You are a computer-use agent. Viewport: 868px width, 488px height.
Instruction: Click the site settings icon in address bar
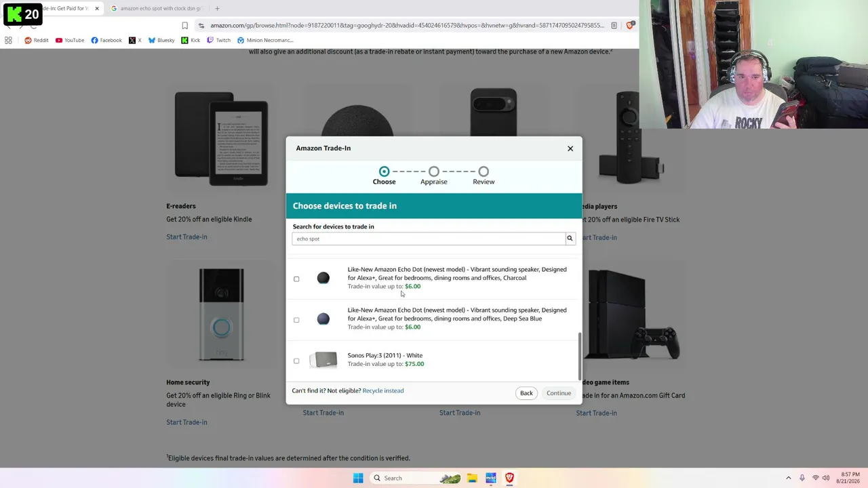click(x=201, y=26)
